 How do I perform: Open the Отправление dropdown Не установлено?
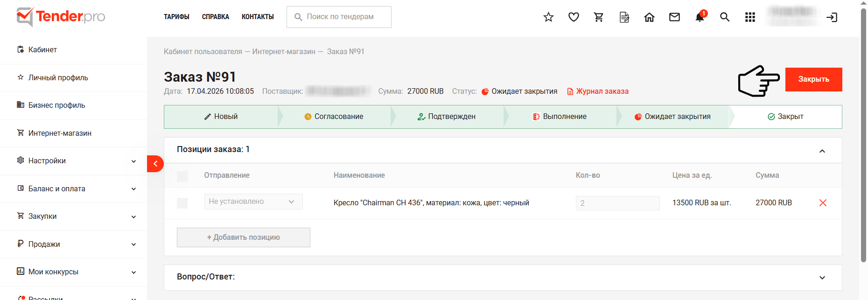pos(253,202)
